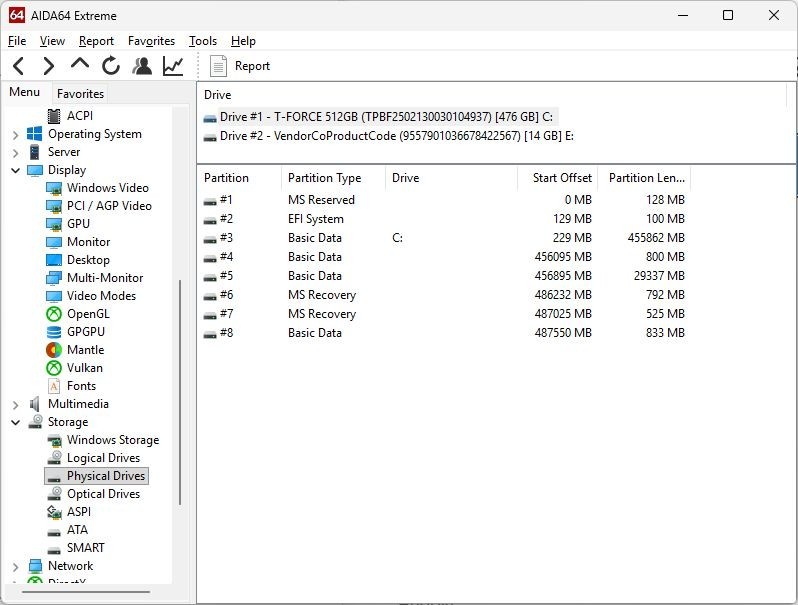Viewport: 798px width, 605px height.
Task: Click the Drive column header in partition table
Action: [451, 178]
